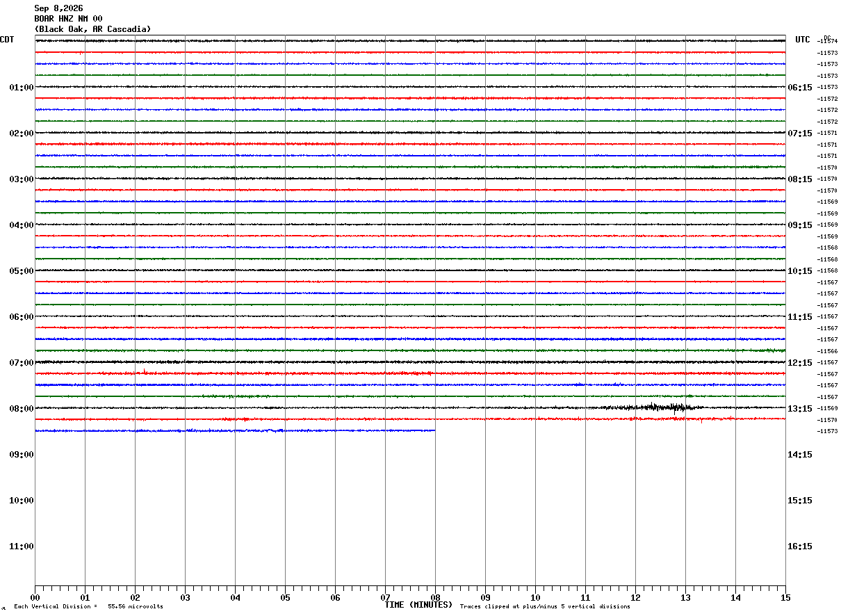Click the 13 minute tick on the time axis
This screenshot has width=841, height=616.
685,597
